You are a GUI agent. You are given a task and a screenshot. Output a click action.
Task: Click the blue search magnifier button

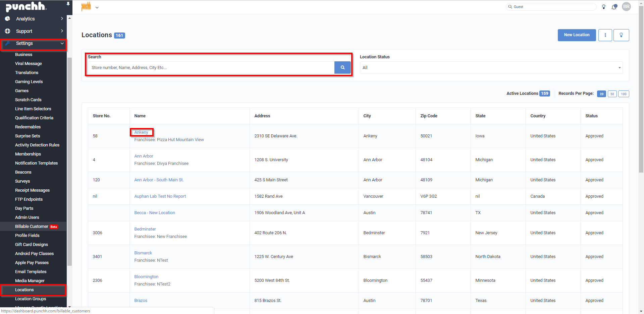tap(342, 68)
